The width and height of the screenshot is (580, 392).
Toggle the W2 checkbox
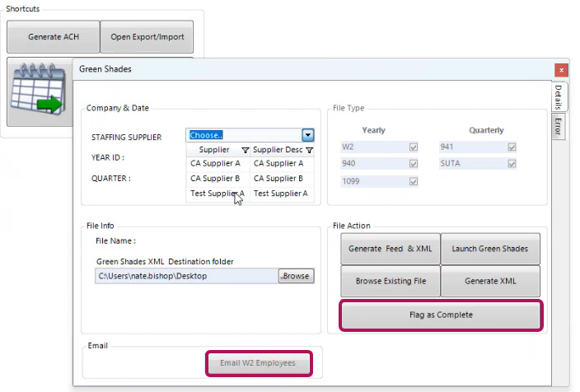coord(414,147)
